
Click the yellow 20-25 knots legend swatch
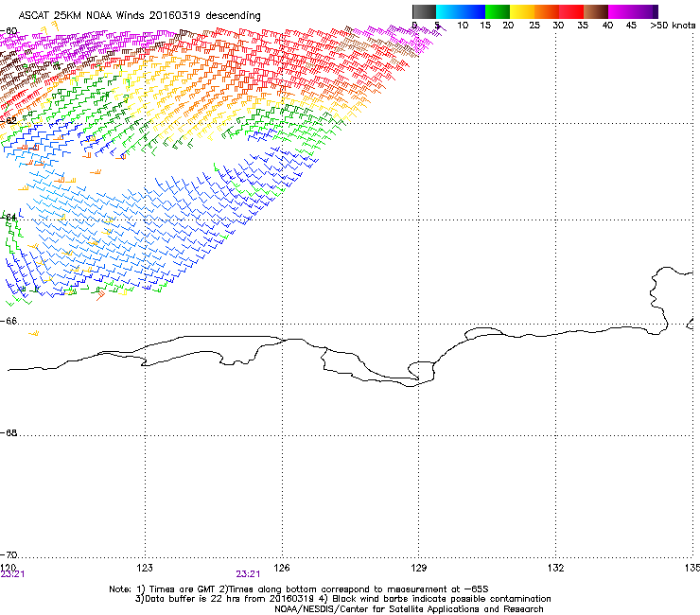(x=522, y=11)
